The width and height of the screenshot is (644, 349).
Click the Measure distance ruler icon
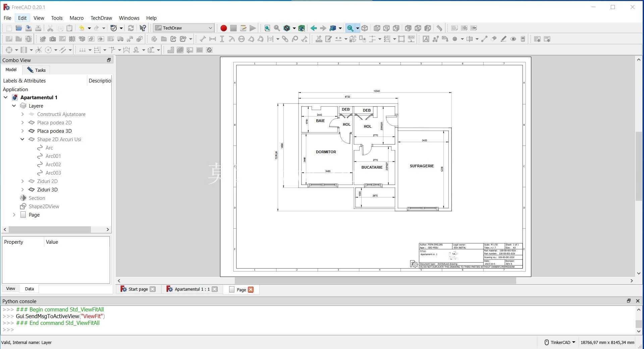click(439, 28)
